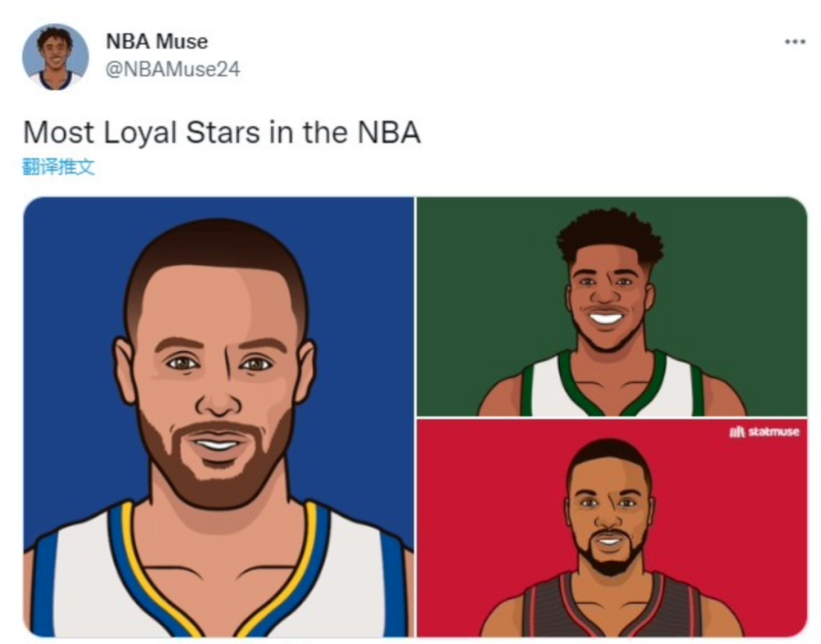Open the large blue-background player image

coord(219,417)
